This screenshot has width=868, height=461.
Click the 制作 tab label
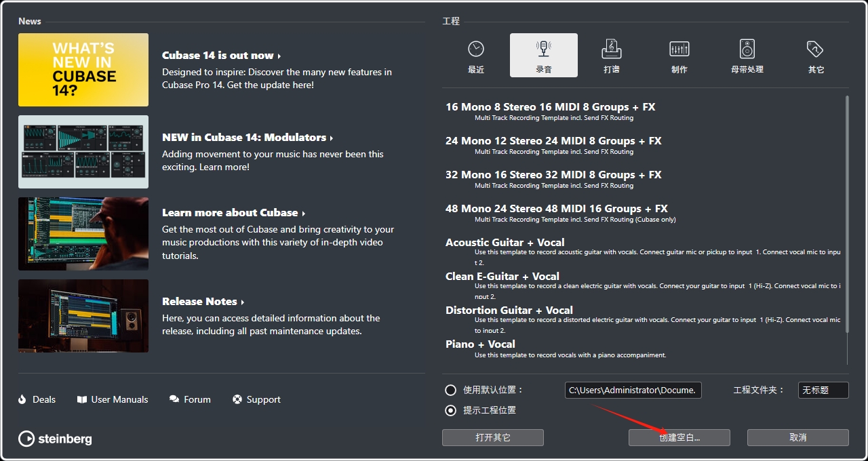click(x=679, y=70)
